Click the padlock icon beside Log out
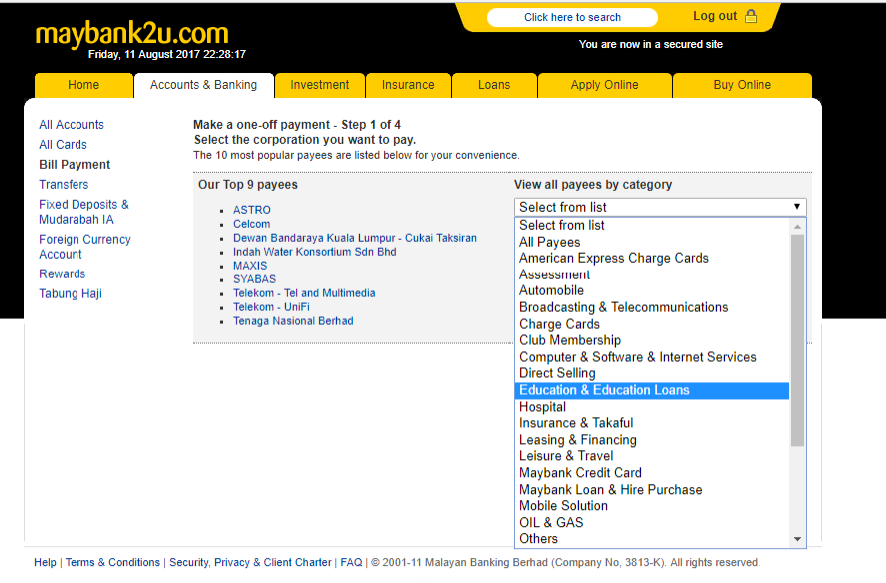The image size is (886, 583). pyautogui.click(x=751, y=16)
